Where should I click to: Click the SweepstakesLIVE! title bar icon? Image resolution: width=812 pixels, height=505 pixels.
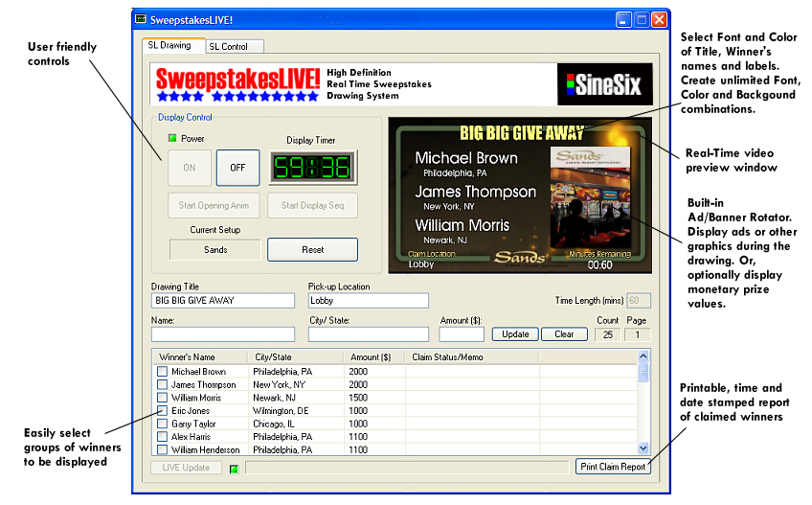pyautogui.click(x=141, y=19)
